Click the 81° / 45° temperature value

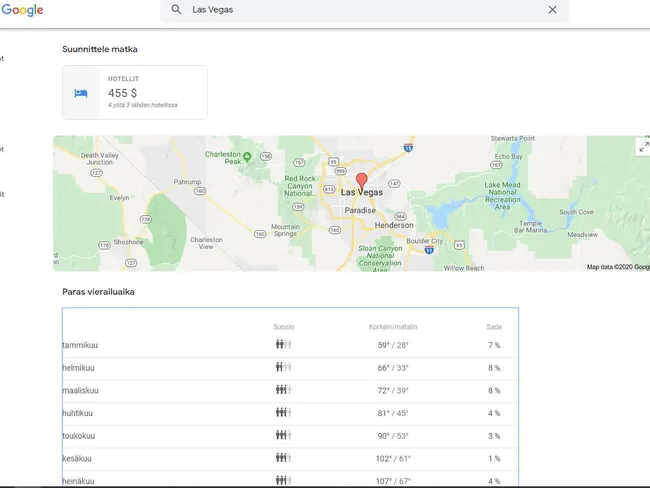point(393,413)
